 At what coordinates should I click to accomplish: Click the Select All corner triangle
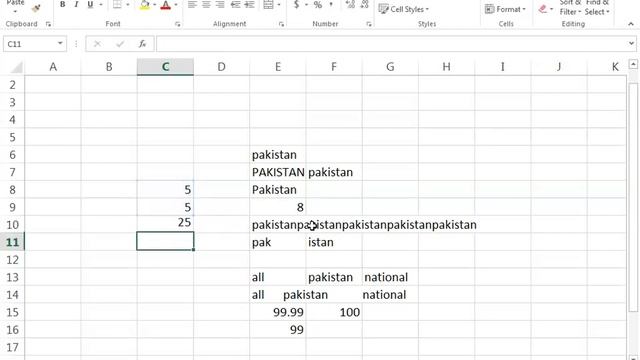pyautogui.click(x=16, y=67)
